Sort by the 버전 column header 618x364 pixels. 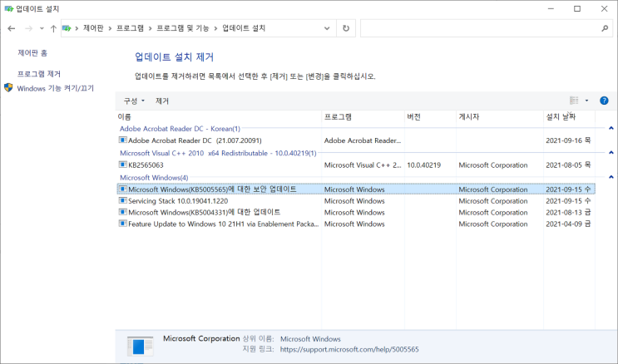pos(430,116)
